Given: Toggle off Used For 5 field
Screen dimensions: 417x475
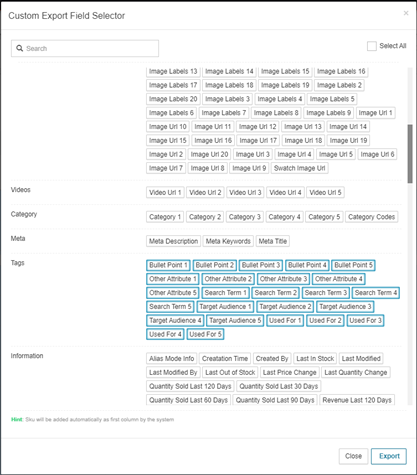Looking at the screenshot, I should pyautogui.click(x=205, y=334).
